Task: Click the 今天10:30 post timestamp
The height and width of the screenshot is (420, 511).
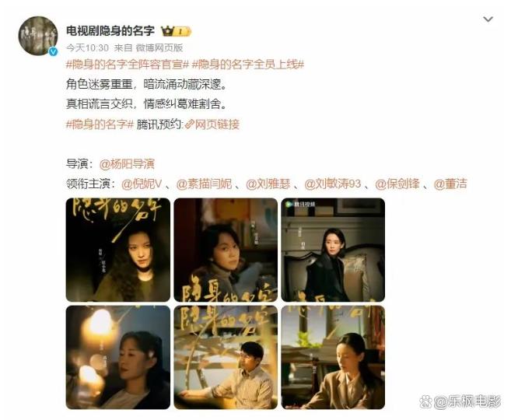Action: pos(87,48)
